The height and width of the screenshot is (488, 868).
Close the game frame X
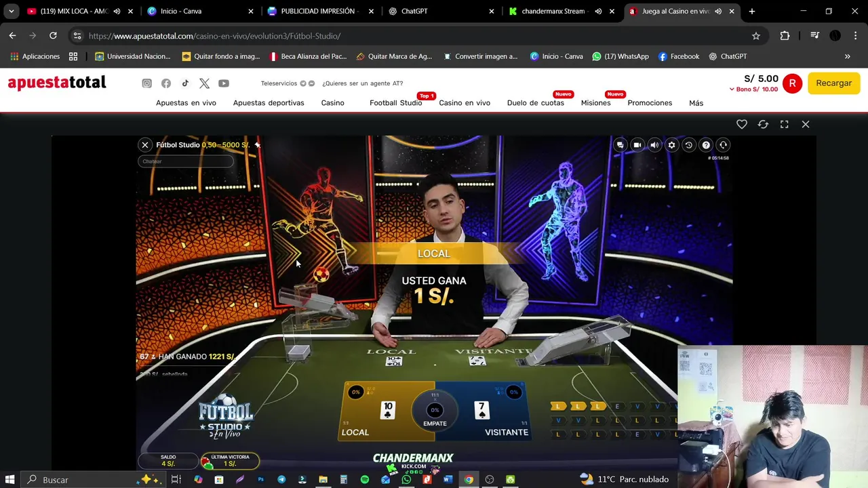point(806,124)
